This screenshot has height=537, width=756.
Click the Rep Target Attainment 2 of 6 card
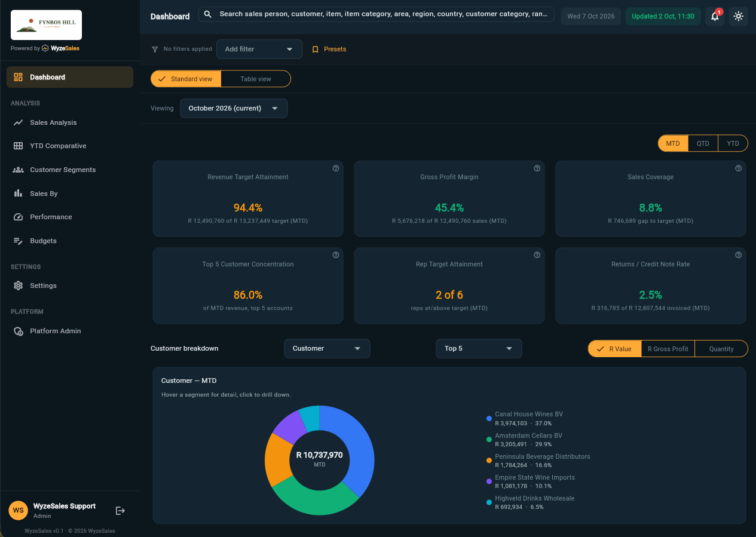point(449,286)
